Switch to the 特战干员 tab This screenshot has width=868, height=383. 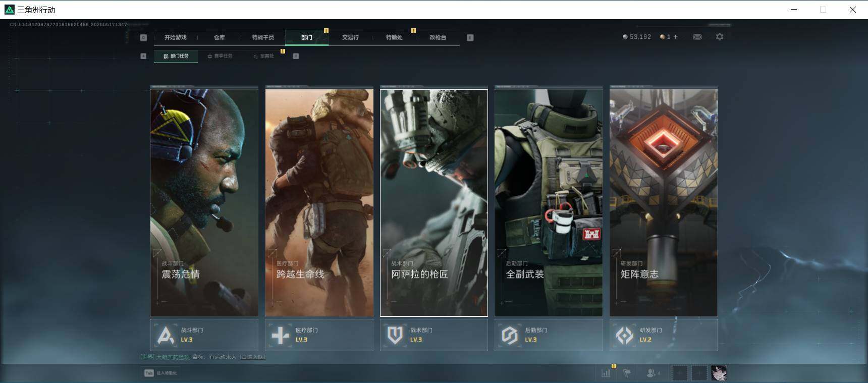click(x=263, y=37)
